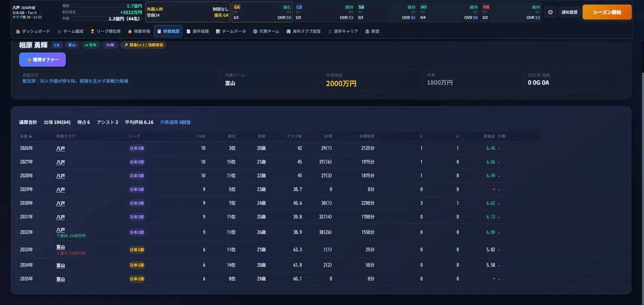Select the CB position card in header

[324, 12]
